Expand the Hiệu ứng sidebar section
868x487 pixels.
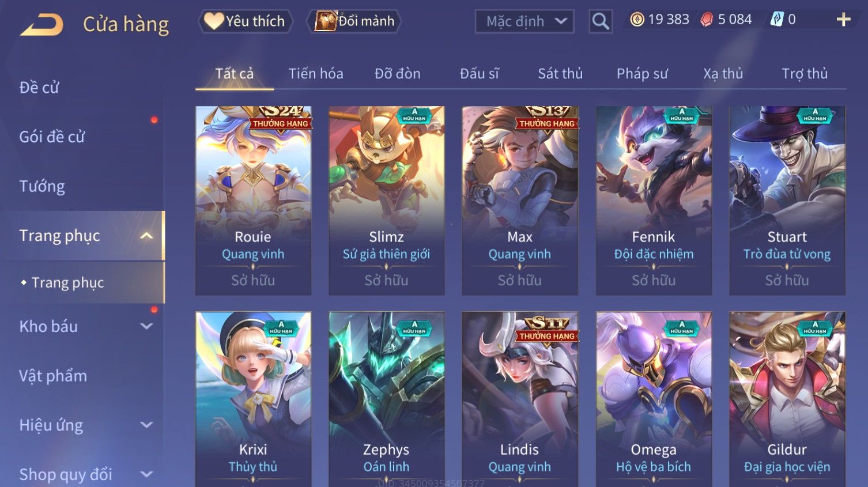pos(146,425)
